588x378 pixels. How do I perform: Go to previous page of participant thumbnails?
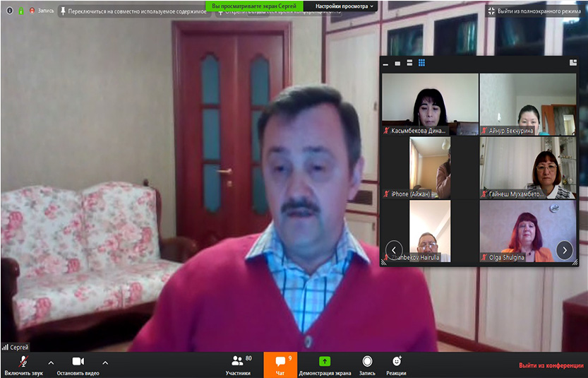pos(394,249)
